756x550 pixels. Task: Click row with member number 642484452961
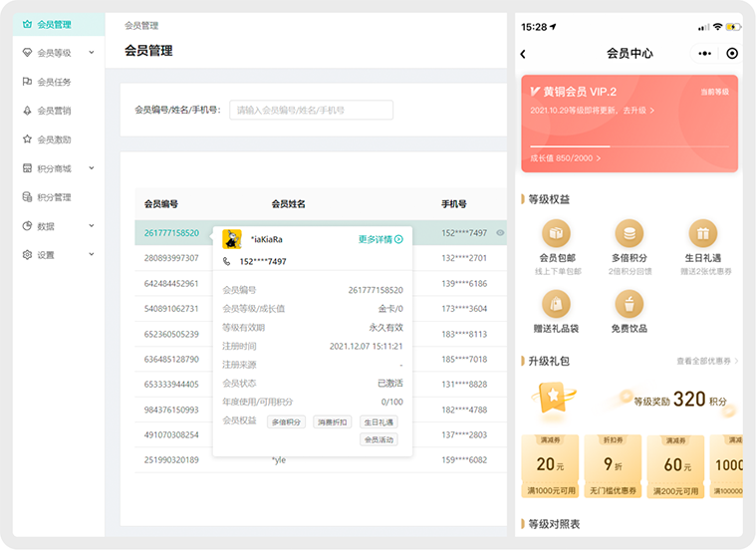(x=321, y=283)
